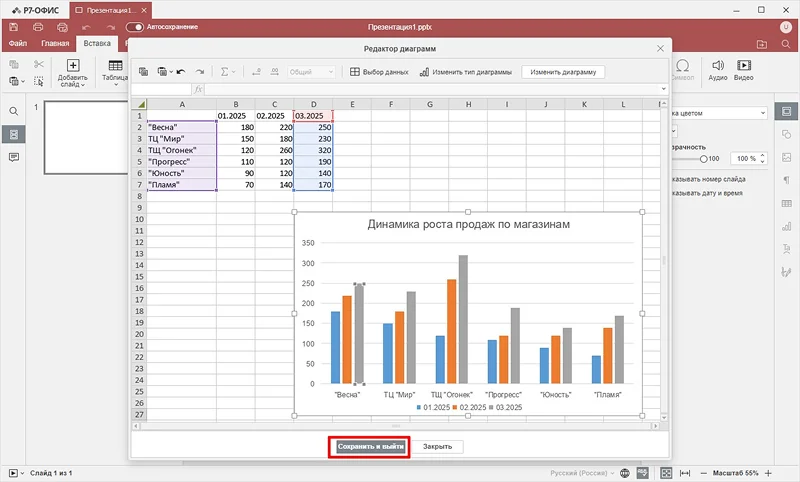Click the Increase decimal icon
Viewport: 800px width, 482px height.
pyautogui.click(x=274, y=72)
